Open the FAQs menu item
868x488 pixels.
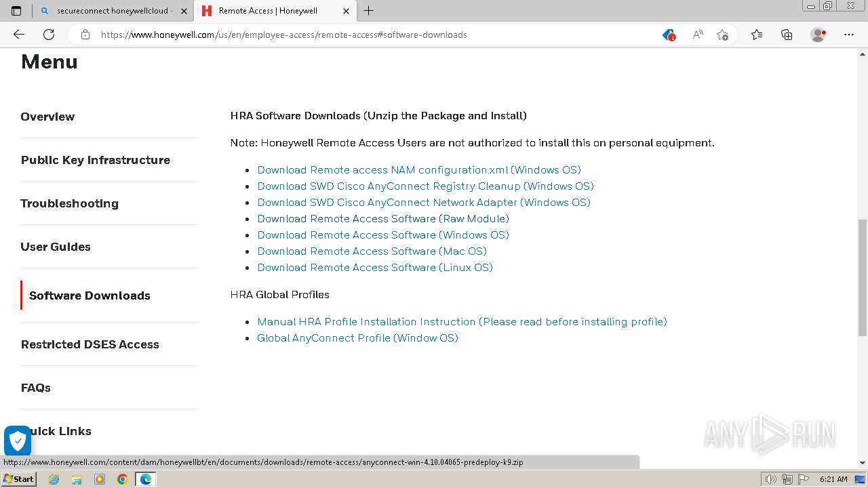click(35, 388)
